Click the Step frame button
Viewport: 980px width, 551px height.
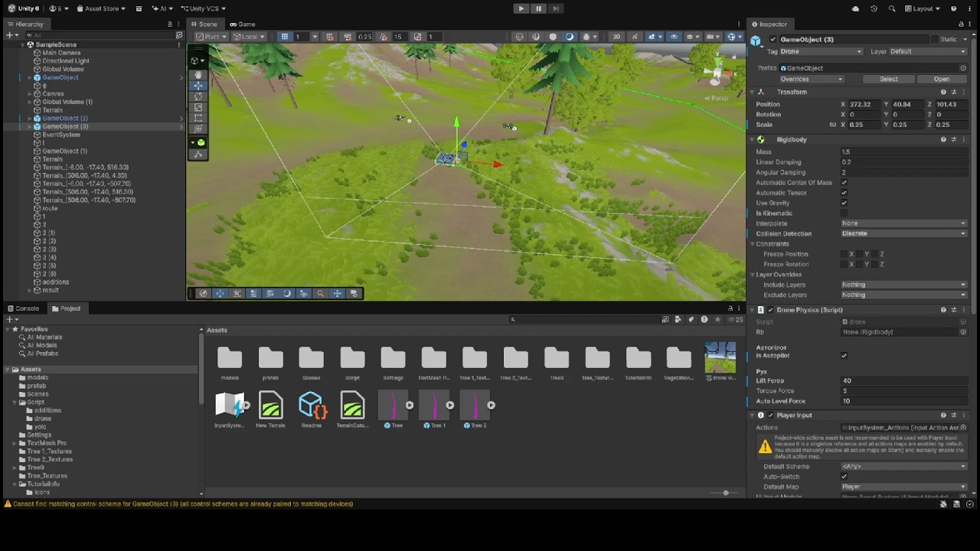(x=555, y=8)
